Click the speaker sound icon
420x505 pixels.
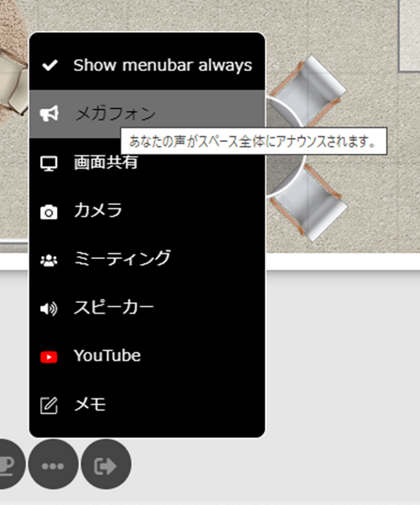pos(49,309)
